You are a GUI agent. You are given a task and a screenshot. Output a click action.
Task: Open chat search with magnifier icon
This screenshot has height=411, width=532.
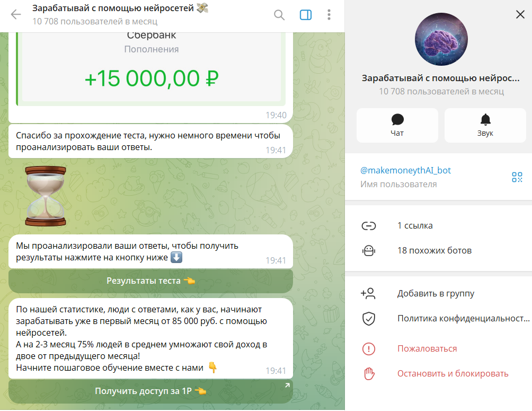(279, 15)
